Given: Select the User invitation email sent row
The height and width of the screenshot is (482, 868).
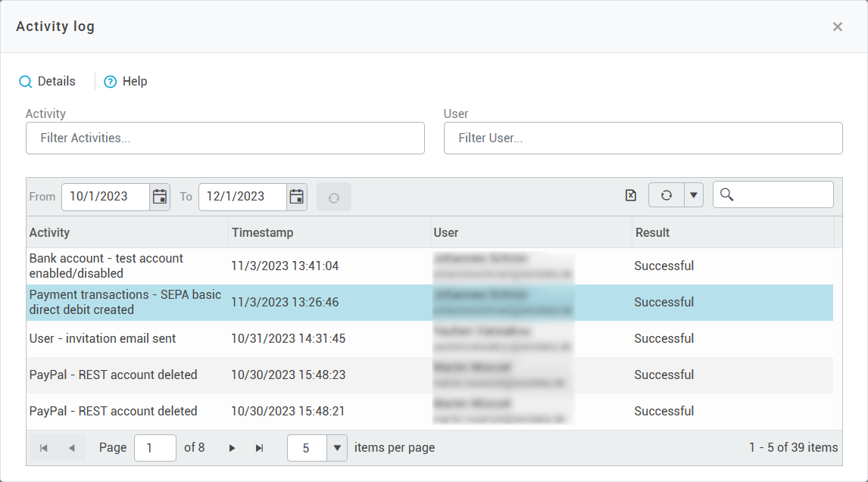Looking at the screenshot, I should [103, 339].
